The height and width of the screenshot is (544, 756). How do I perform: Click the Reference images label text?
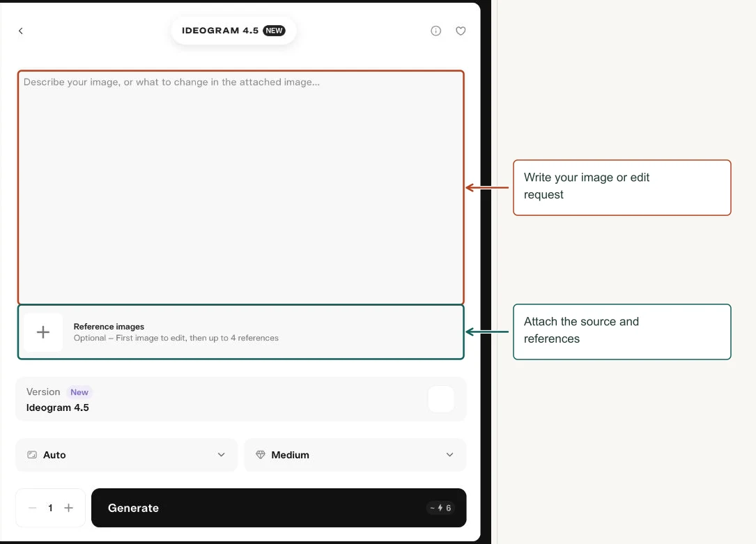[x=109, y=327]
